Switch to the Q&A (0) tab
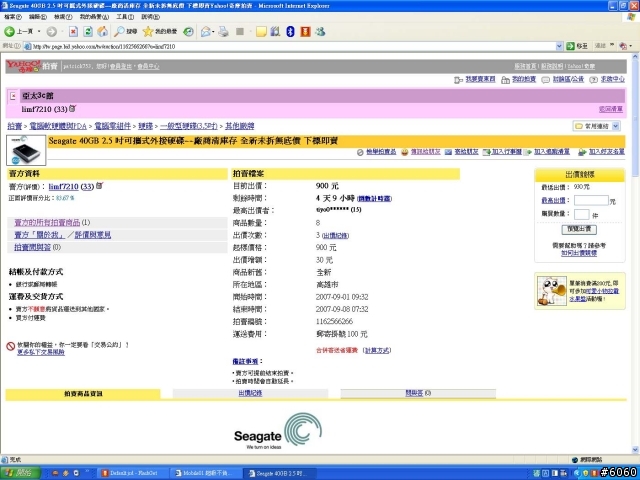640x480 pixels. [418, 393]
